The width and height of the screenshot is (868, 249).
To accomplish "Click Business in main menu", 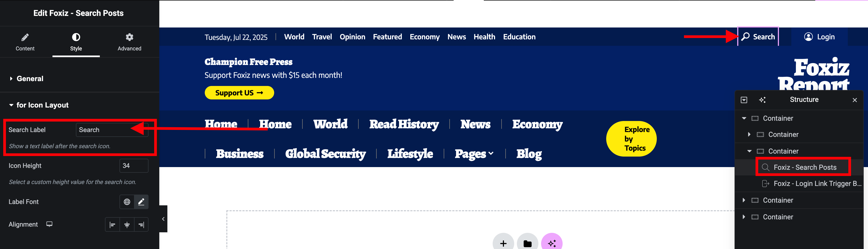I will 239,154.
